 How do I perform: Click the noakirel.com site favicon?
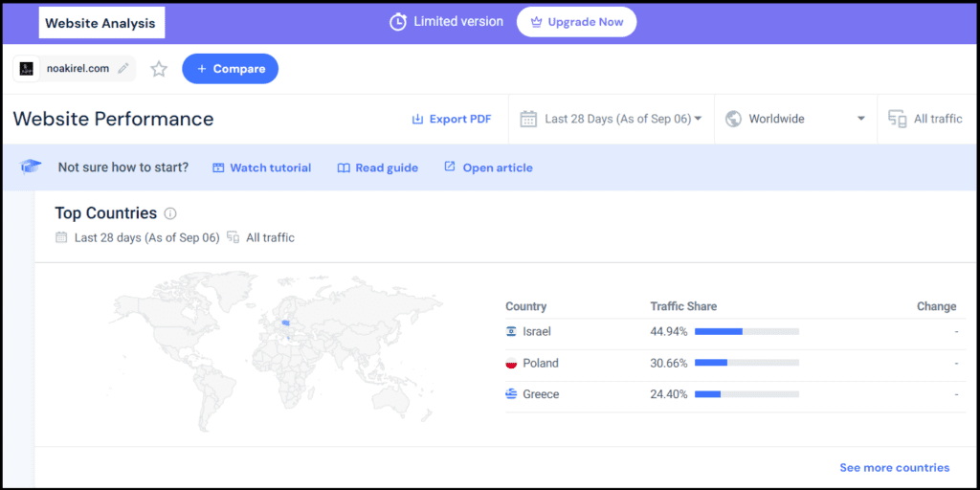coord(26,69)
